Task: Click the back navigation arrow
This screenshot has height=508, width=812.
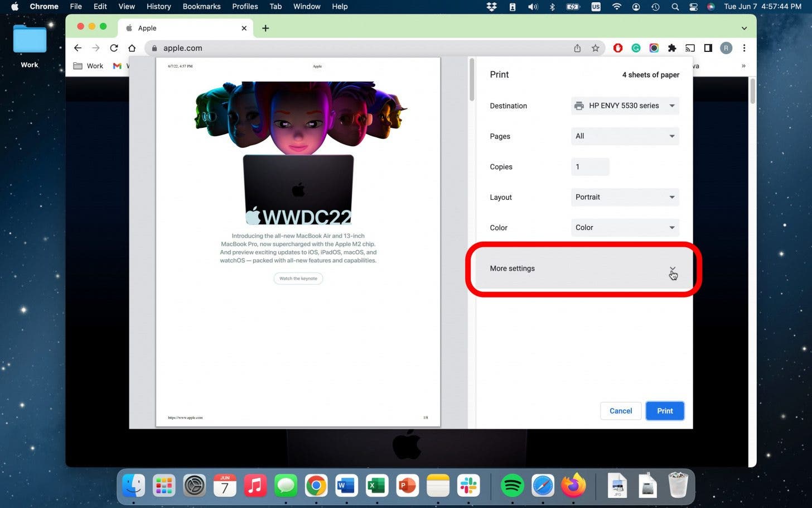Action: pos(78,48)
